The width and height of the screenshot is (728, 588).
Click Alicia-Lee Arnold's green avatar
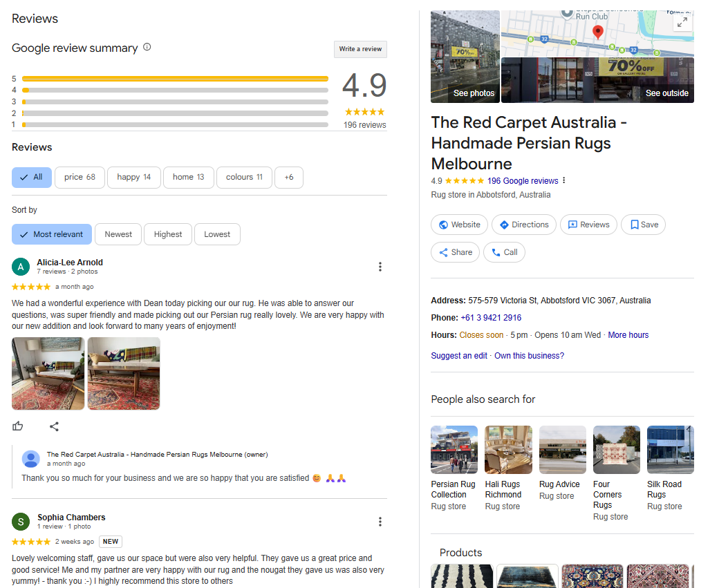[21, 267]
